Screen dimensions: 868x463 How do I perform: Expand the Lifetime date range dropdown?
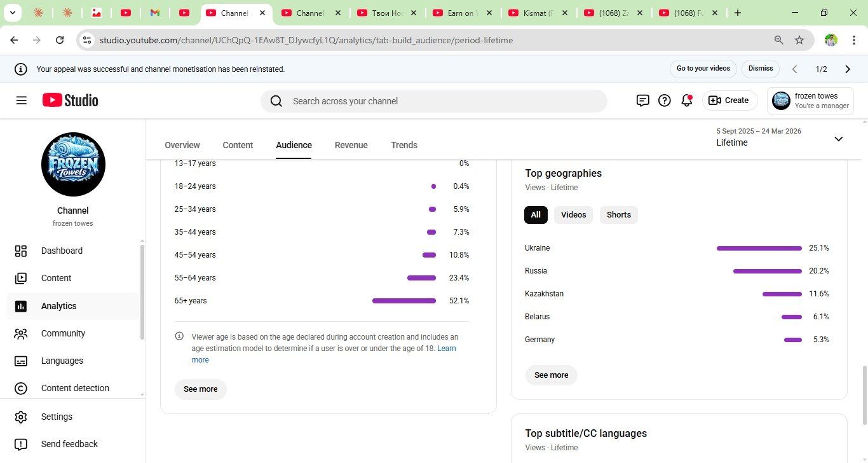838,139
